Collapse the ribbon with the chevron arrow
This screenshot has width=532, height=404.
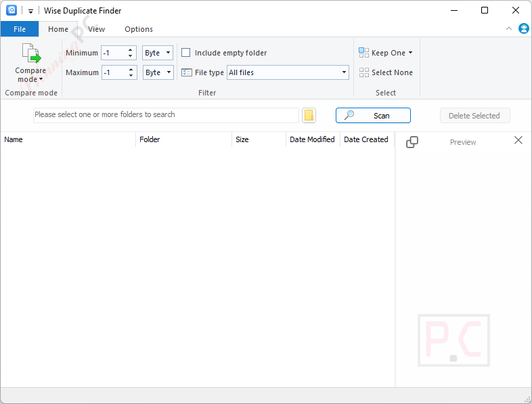click(508, 29)
